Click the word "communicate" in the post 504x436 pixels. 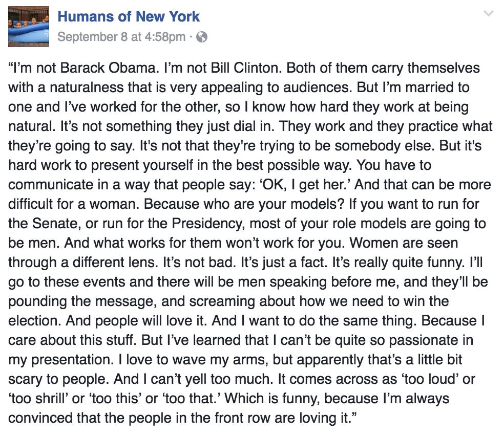[x=51, y=185]
